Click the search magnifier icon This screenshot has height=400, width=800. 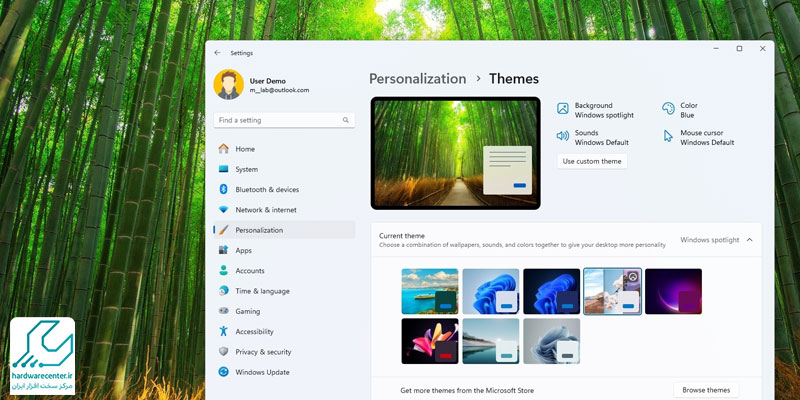tap(345, 120)
